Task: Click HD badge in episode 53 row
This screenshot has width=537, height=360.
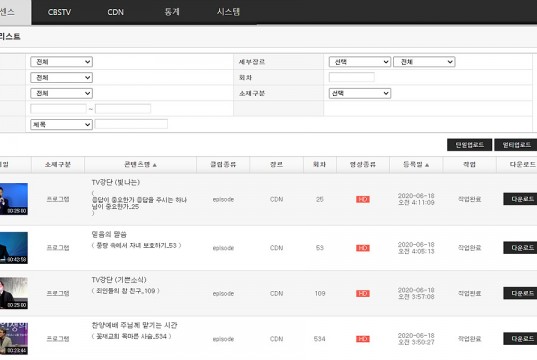Action: 363,248
